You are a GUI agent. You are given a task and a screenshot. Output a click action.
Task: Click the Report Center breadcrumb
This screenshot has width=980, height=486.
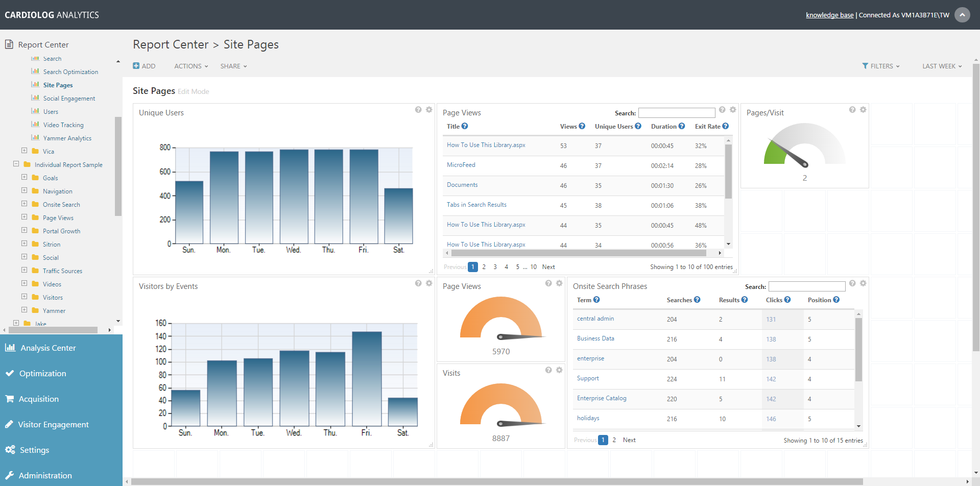click(x=171, y=44)
